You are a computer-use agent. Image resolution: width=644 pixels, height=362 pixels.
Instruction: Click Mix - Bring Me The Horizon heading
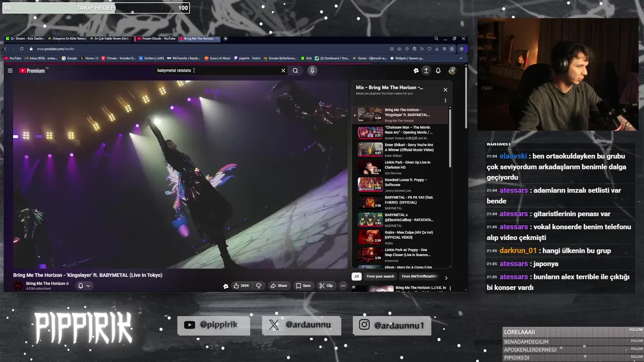[389, 87]
